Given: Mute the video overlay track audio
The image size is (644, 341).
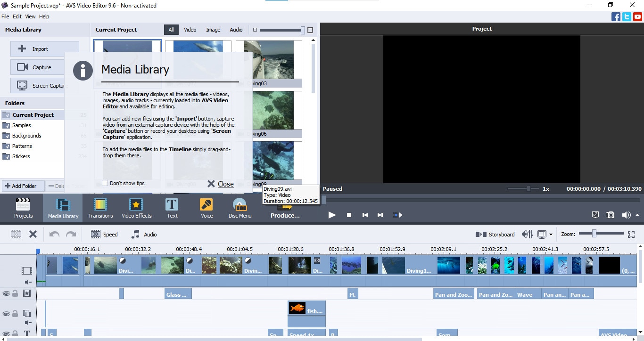Looking at the screenshot, I should pos(28,323).
